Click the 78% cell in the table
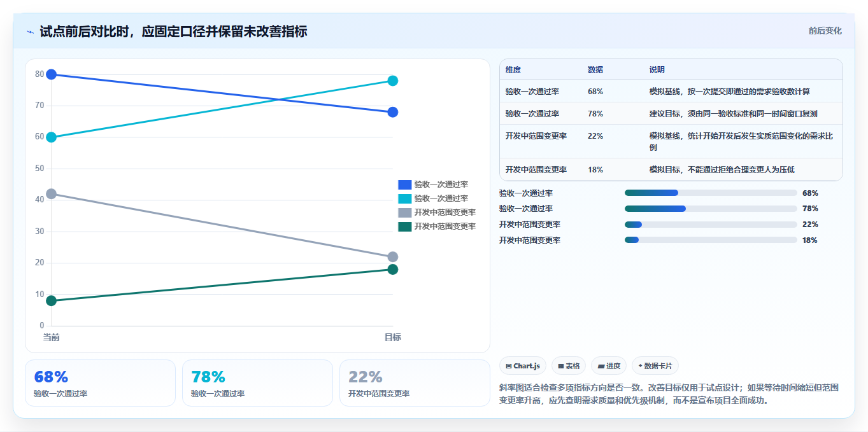Viewport: 868px width, 432px height. point(595,114)
